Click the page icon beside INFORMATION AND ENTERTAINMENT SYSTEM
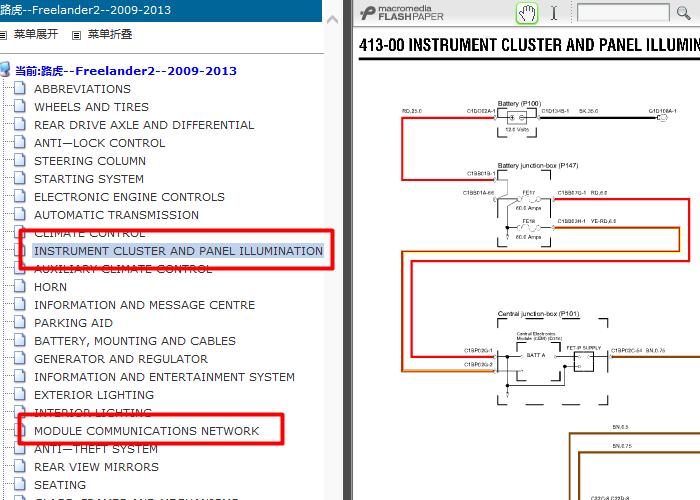700x500 pixels. pyautogui.click(x=20, y=376)
